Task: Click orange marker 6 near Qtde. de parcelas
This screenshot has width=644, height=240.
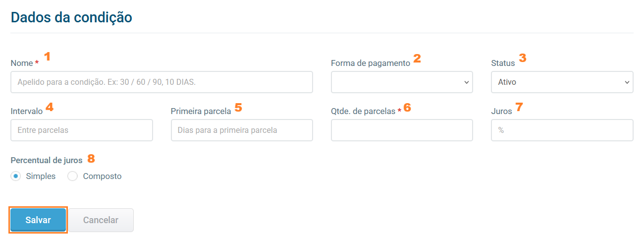Action: [x=407, y=107]
